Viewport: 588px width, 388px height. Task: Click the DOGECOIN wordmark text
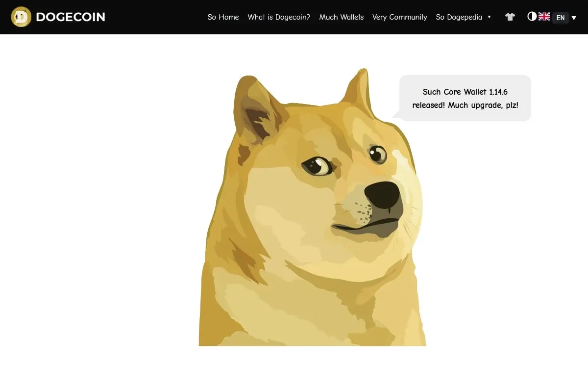[x=71, y=17]
